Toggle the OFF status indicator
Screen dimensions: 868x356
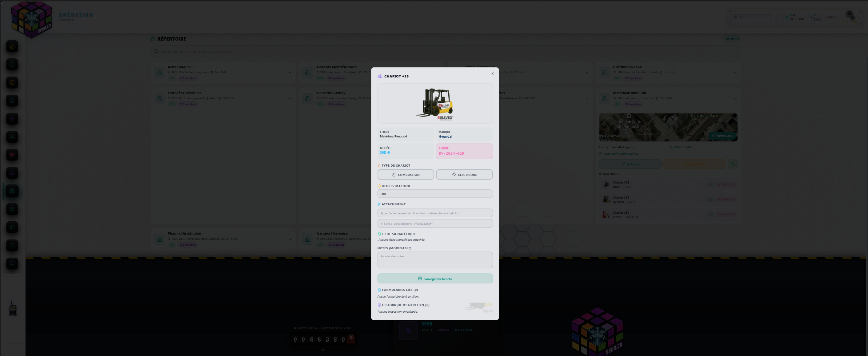click(x=831, y=17)
